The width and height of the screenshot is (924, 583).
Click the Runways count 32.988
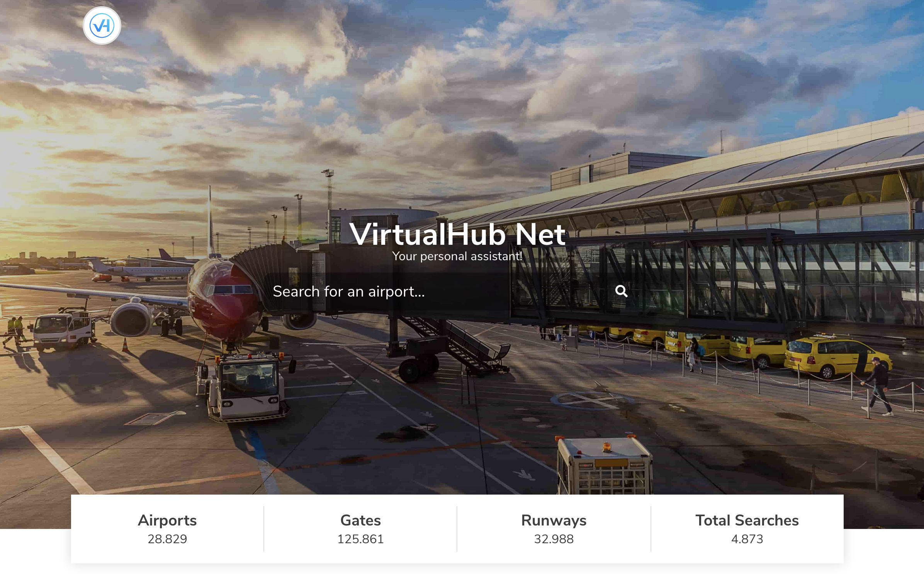(554, 539)
